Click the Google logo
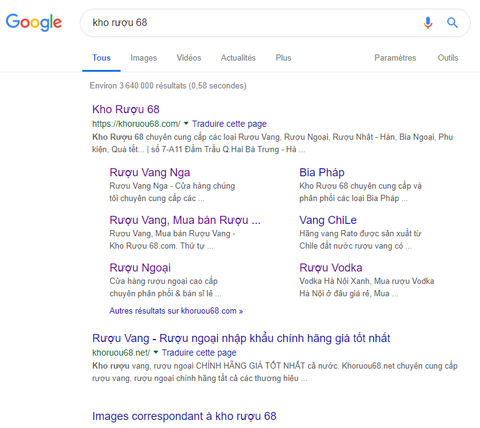This screenshot has height=428, width=480. click(34, 22)
